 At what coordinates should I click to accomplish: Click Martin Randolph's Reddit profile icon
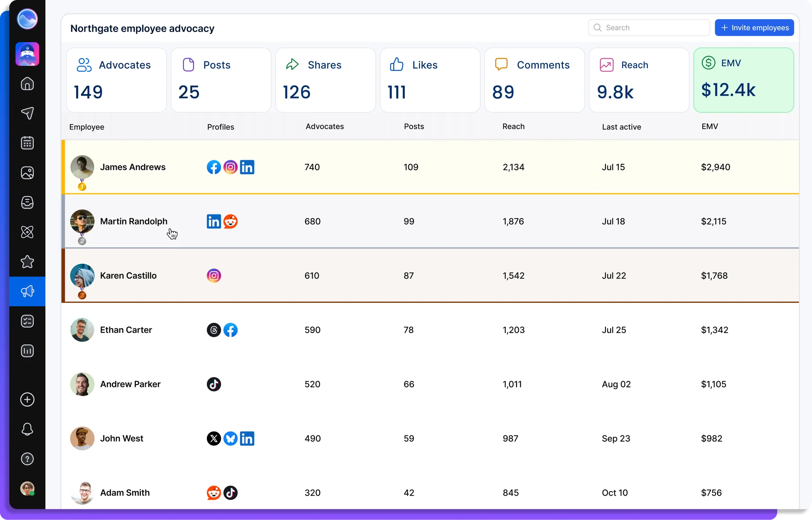(231, 222)
